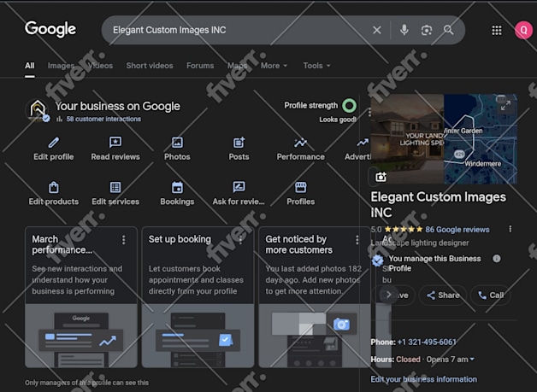Open Profiles
Image resolution: width=537 pixels, height=392 pixels.
(x=300, y=194)
